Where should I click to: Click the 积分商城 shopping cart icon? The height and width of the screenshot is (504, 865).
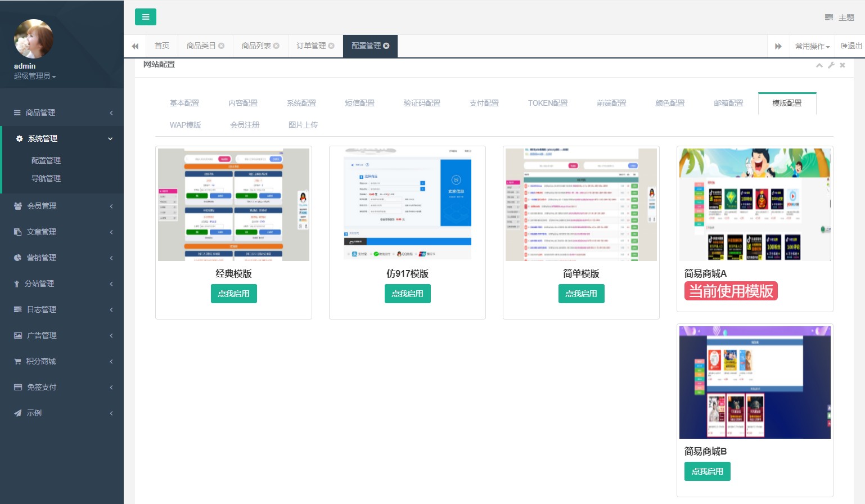(x=17, y=361)
